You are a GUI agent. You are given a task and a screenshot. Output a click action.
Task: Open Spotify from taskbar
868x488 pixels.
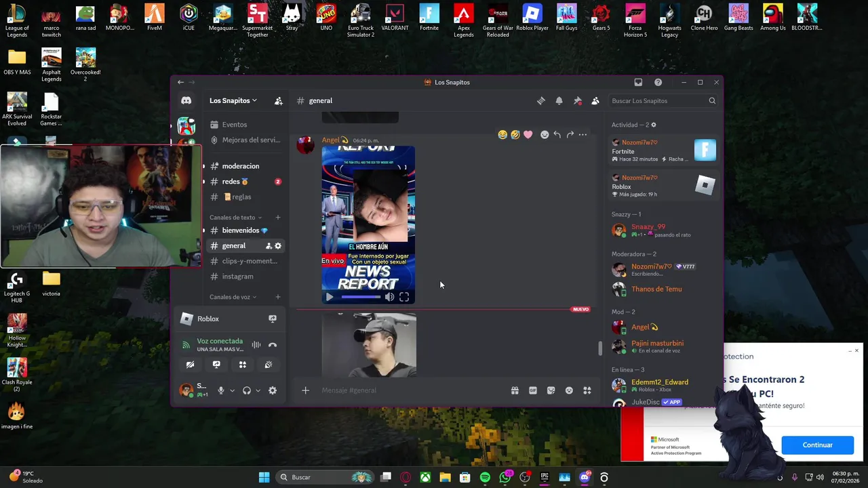point(485,477)
